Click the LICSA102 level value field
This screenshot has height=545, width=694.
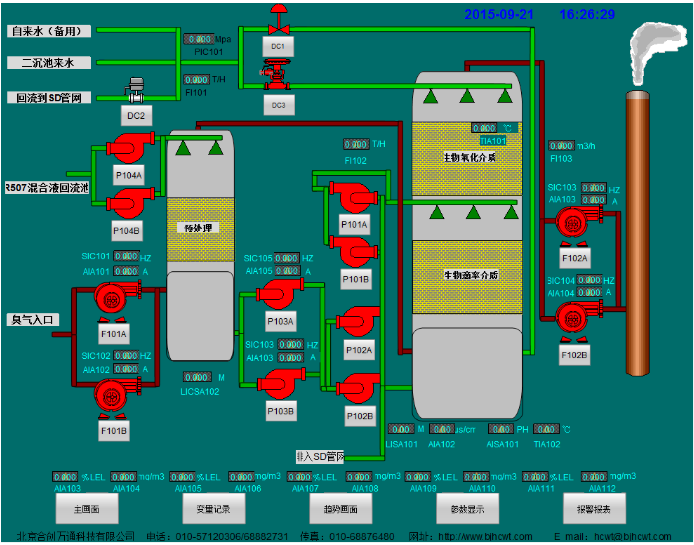197,377
